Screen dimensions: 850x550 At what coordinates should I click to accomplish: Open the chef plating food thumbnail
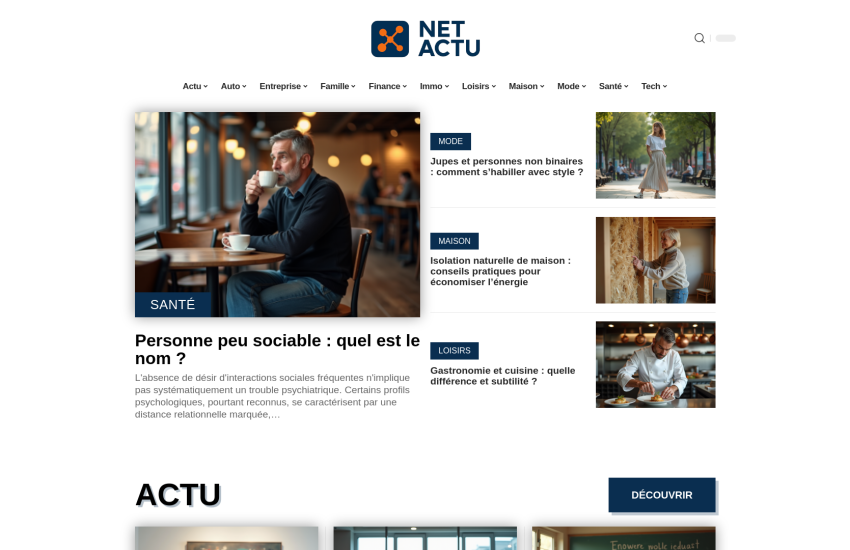(x=655, y=365)
